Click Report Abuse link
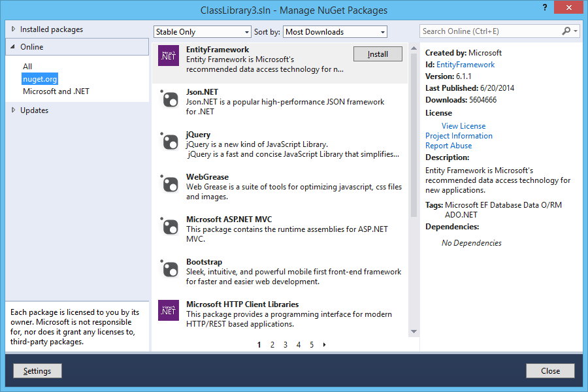The image size is (588, 392). tap(448, 145)
